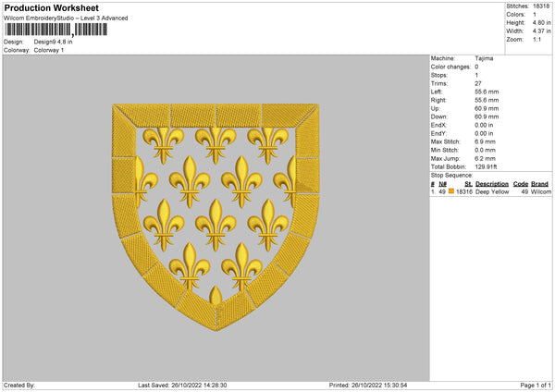Click the Zoom value 1:1
Viewport: 555px width, 392px height.
coord(536,39)
